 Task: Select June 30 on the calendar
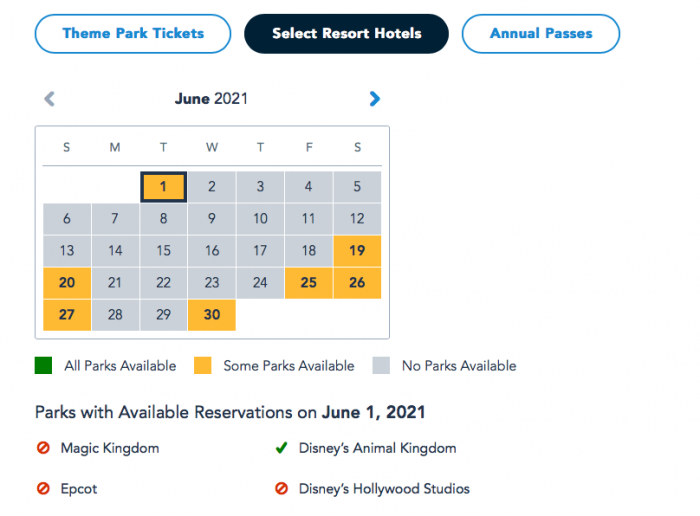tap(211, 315)
